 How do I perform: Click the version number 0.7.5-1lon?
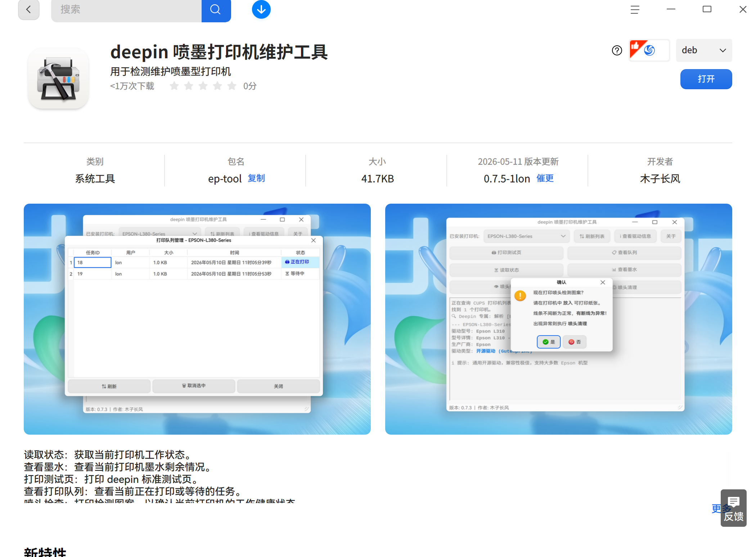tap(507, 178)
